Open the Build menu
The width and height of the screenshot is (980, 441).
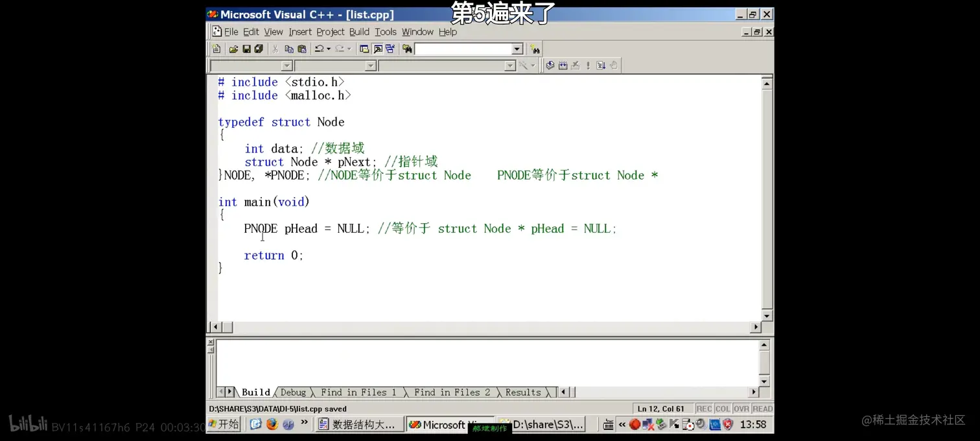click(x=359, y=32)
